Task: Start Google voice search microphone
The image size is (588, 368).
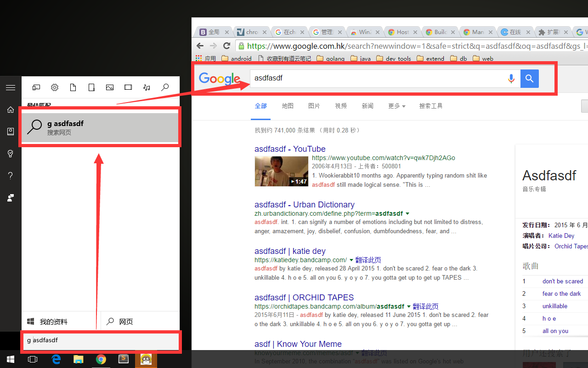Action: 511,79
